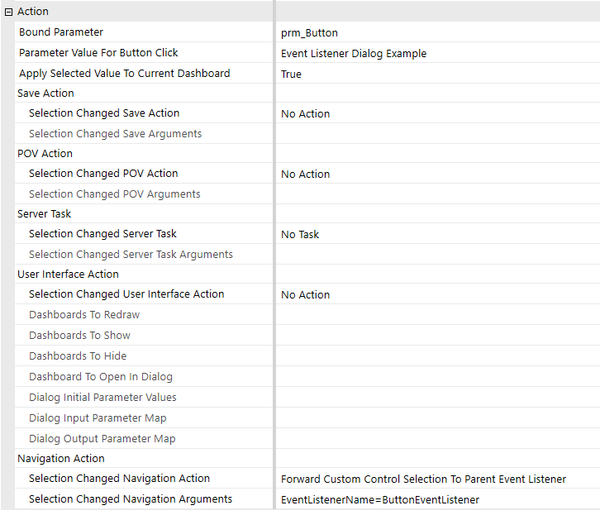Open Selection Changed POV Action value dropdown
600x511 pixels.
tap(436, 174)
